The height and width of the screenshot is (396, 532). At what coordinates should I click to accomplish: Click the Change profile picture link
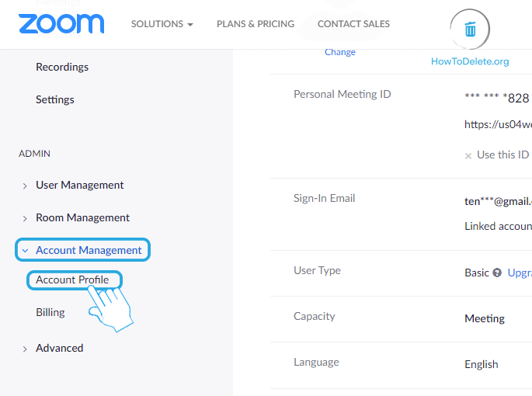pos(339,53)
